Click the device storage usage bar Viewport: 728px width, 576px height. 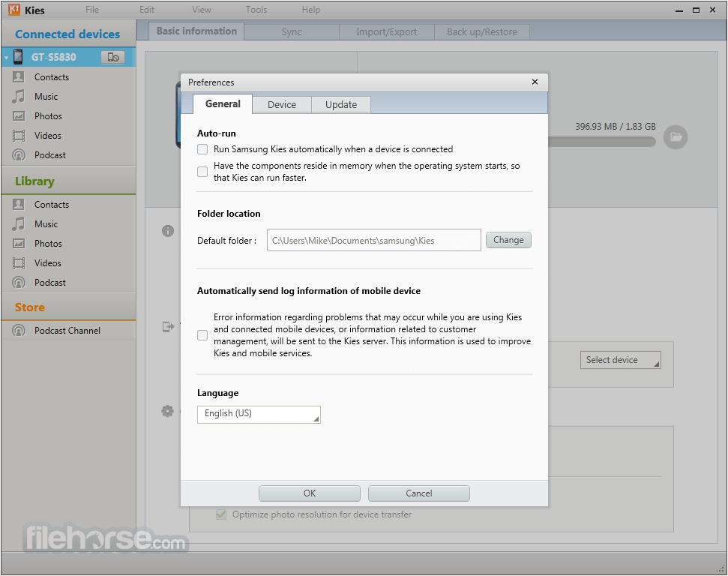[602, 141]
